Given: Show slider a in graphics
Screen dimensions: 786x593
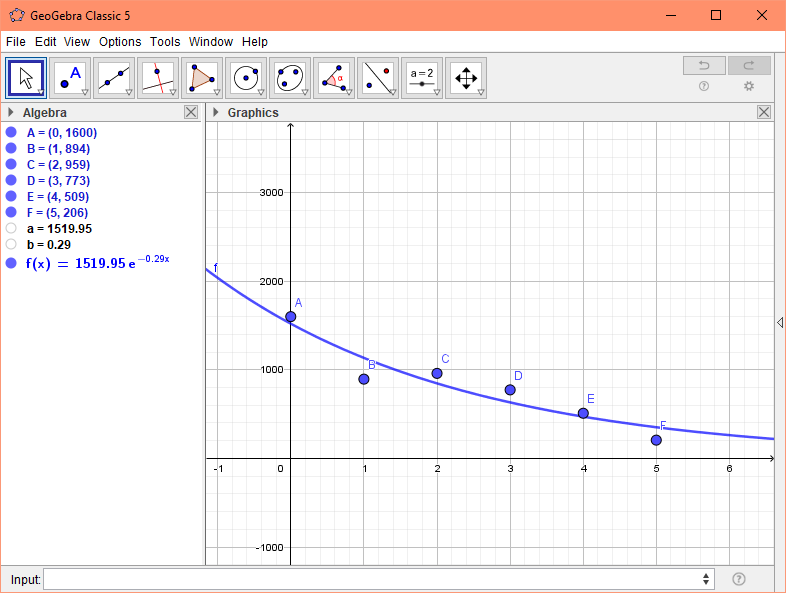Looking at the screenshot, I should click(11, 229).
